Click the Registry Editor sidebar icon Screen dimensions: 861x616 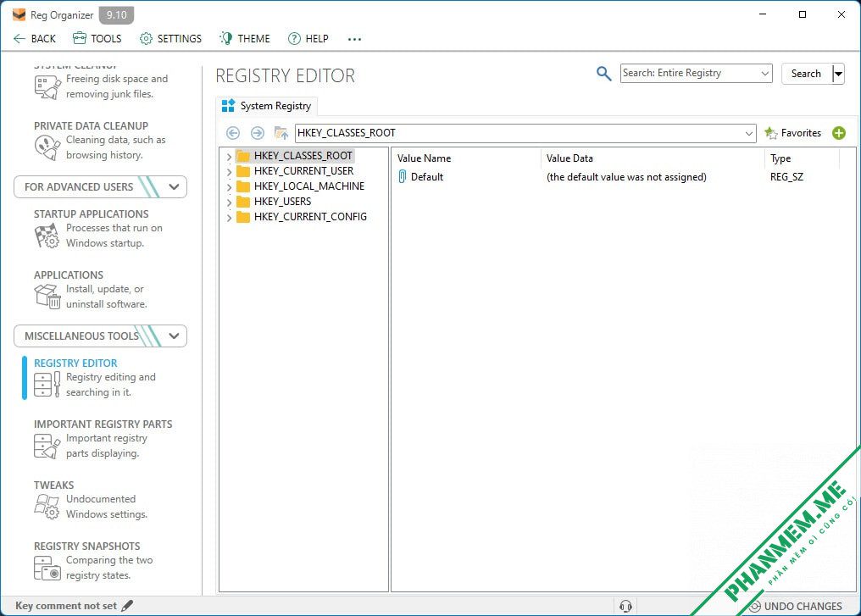(x=47, y=385)
